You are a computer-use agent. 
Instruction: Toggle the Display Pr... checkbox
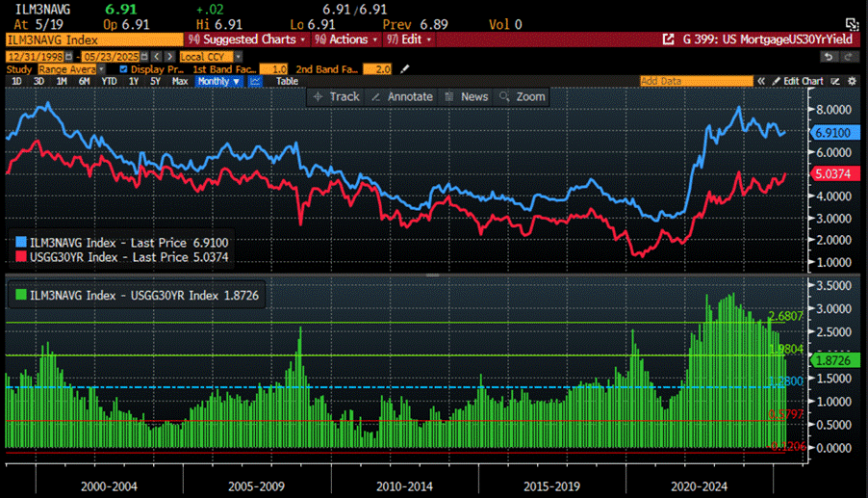click(123, 69)
